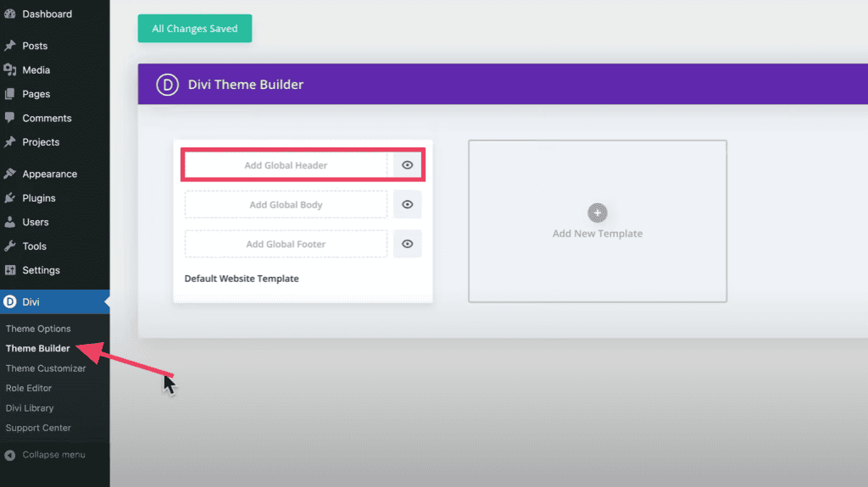Click the All Changes Saved button
868x487 pixels.
(195, 28)
